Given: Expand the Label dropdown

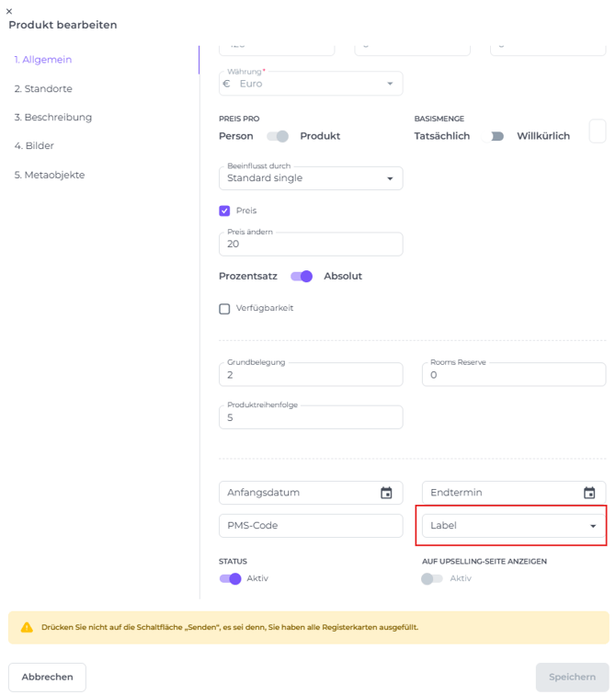Looking at the screenshot, I should 513,526.
